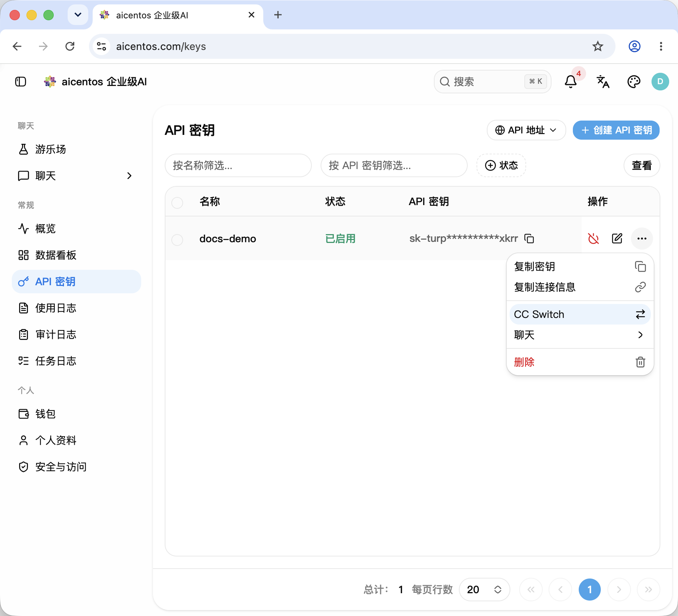
Task: Open the 状态 filter
Action: (501, 165)
